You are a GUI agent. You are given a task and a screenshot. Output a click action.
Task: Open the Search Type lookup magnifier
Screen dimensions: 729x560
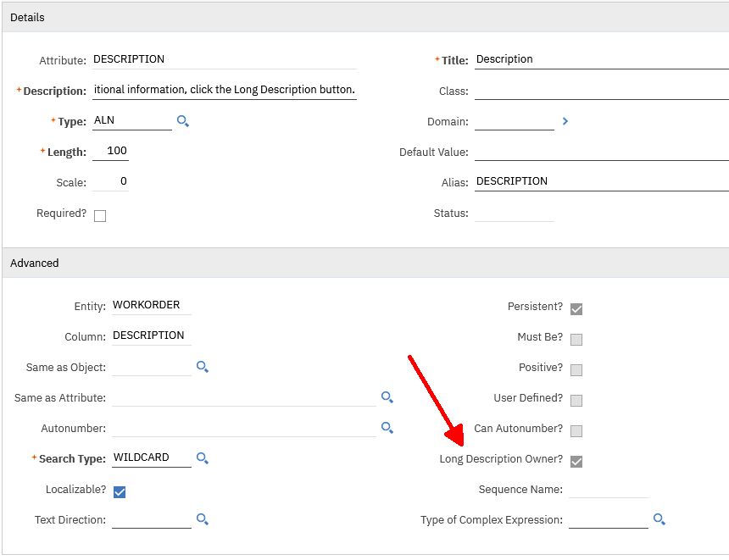tap(202, 457)
